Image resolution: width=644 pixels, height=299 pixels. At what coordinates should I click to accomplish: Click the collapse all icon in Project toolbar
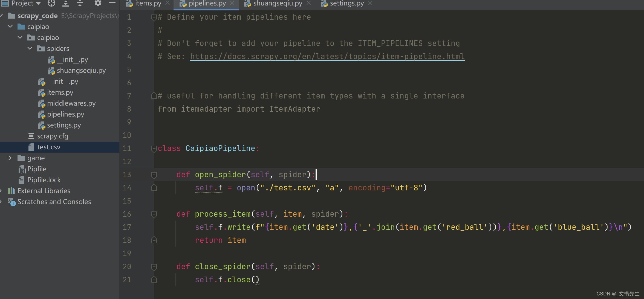tap(80, 3)
